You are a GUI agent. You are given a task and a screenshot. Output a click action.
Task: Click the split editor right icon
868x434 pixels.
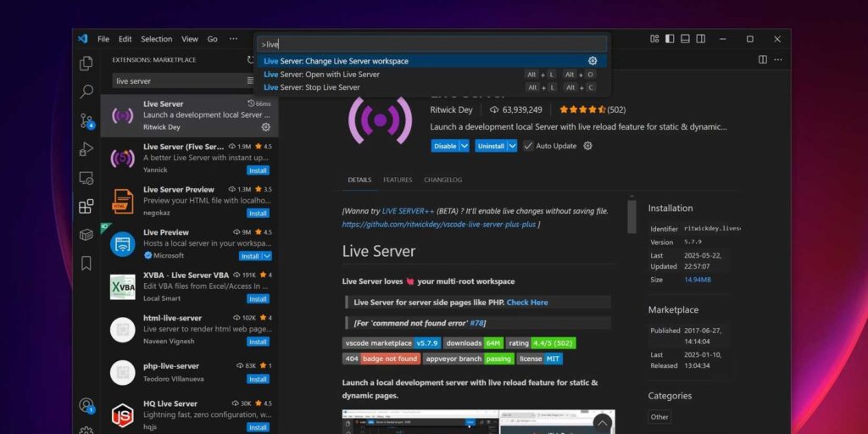762,59
